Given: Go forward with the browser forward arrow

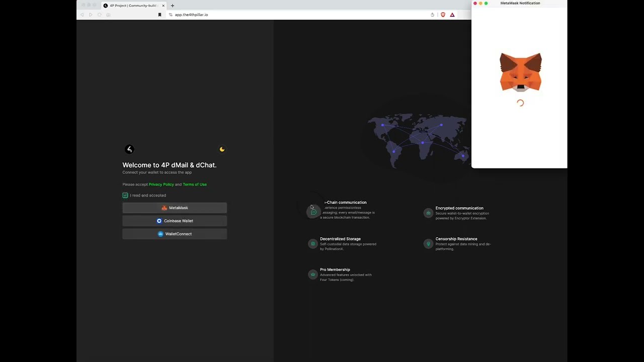Looking at the screenshot, I should (x=91, y=15).
